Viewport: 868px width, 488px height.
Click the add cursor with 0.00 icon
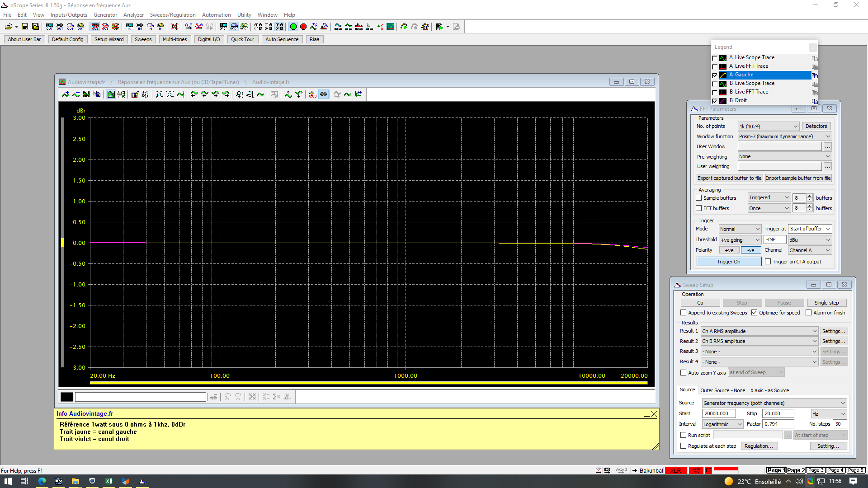(x=313, y=94)
